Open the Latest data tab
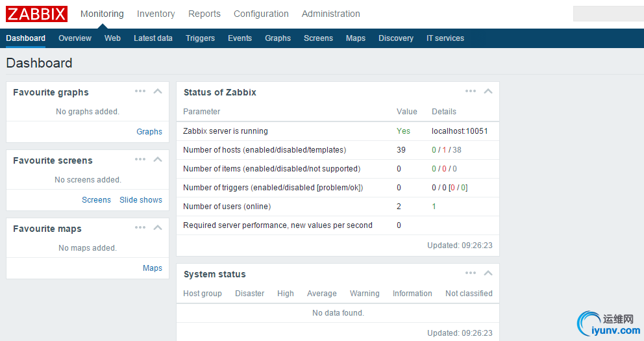The width and height of the screenshot is (644, 341). click(x=153, y=38)
